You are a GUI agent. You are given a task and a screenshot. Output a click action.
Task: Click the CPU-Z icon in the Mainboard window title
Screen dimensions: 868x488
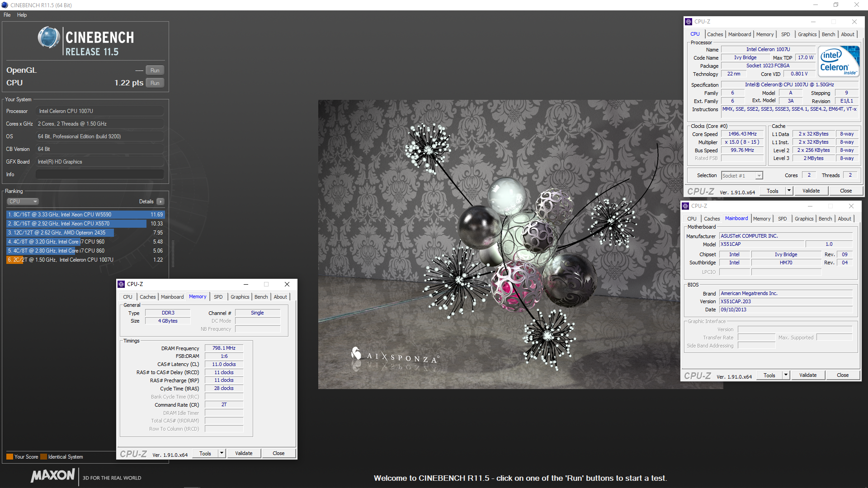685,206
